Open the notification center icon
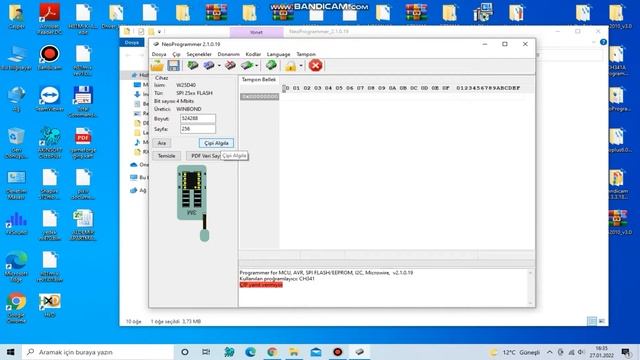The width and height of the screenshot is (640, 360). pyautogui.click(x=625, y=352)
